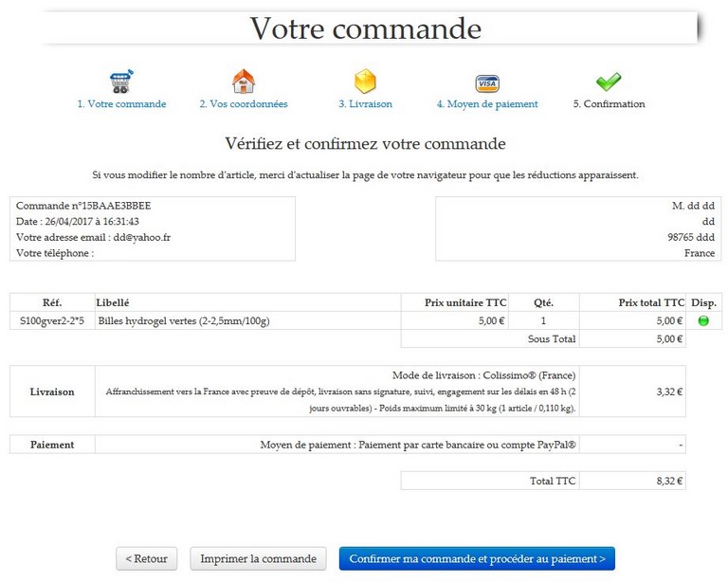This screenshot has height=583, width=728.
Task: Click the house icon for Vos coordonnées
Action: (244, 82)
